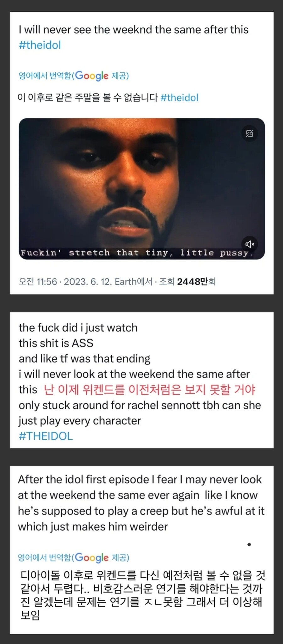Open #theidol hashtag in Korean translation
This screenshot has height=644, width=283.
pyautogui.click(x=179, y=98)
